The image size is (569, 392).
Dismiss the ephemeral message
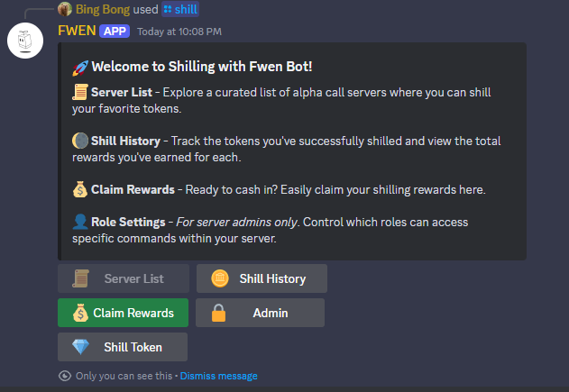click(218, 376)
